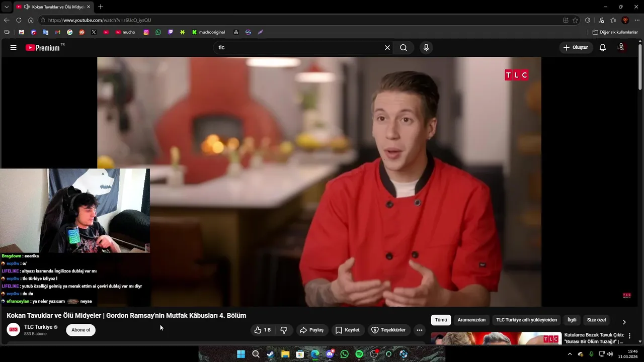
Task: Show next filter chips with arrow
Action: (x=624, y=322)
